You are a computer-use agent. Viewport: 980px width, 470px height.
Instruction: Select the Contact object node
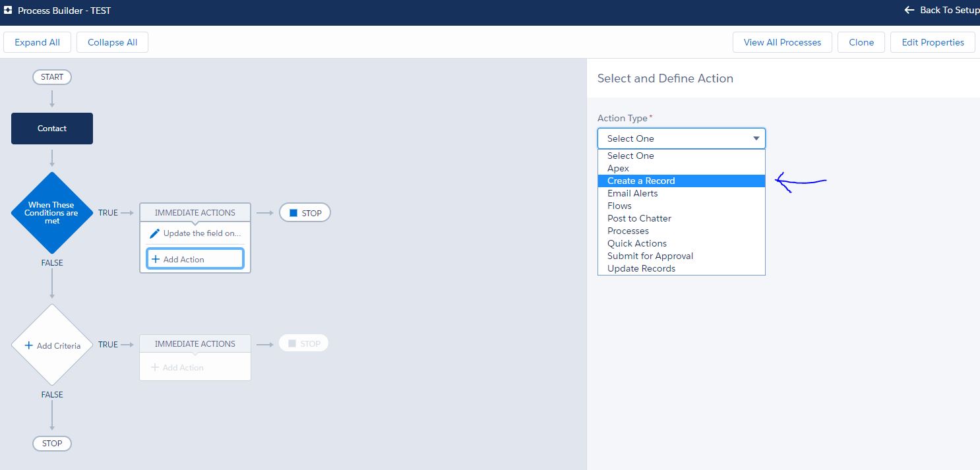click(52, 129)
